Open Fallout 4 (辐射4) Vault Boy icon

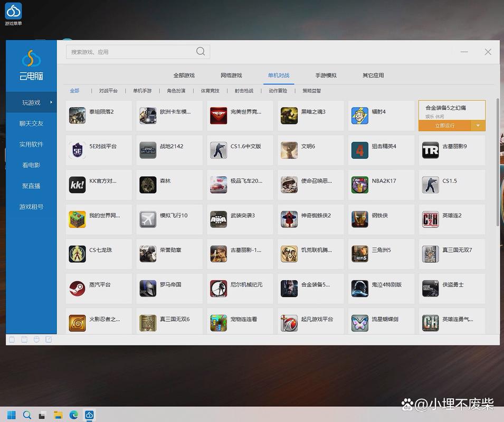click(x=360, y=116)
